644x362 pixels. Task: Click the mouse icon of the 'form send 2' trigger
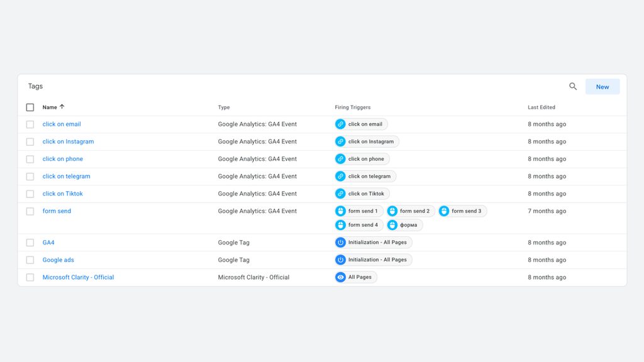392,211
